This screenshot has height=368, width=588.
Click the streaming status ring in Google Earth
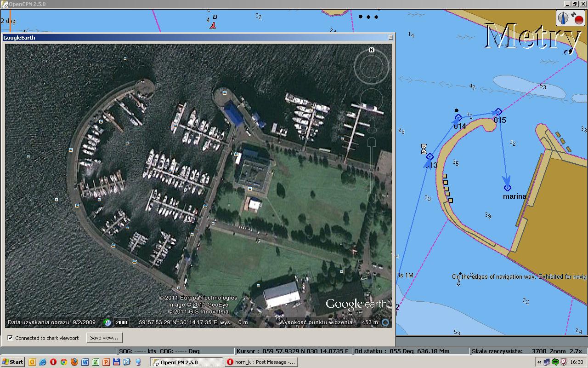pos(385,322)
